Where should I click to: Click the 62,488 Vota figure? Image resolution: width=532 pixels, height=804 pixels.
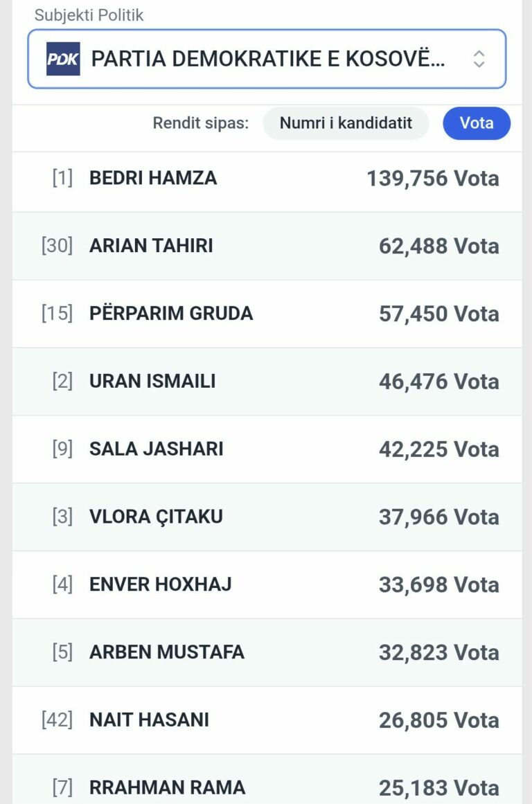coord(438,247)
